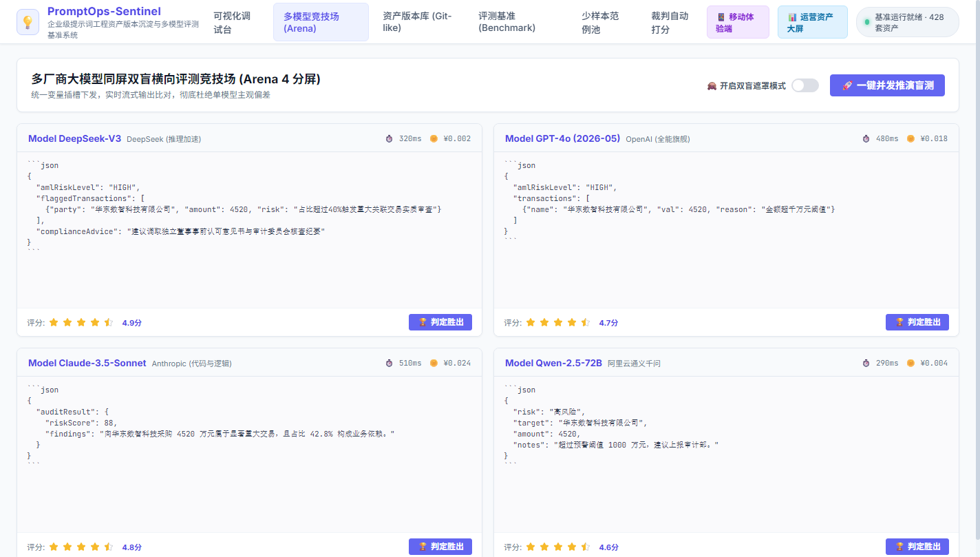The height and width of the screenshot is (557, 980).
Task: Click the 阿里云通义千问 vendor label
Action: [634, 364]
